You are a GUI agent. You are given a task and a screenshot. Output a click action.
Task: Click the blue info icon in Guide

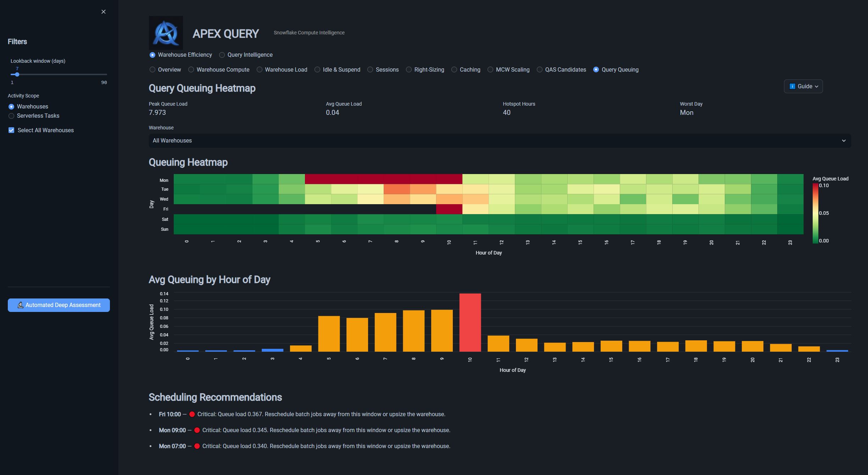pos(792,86)
